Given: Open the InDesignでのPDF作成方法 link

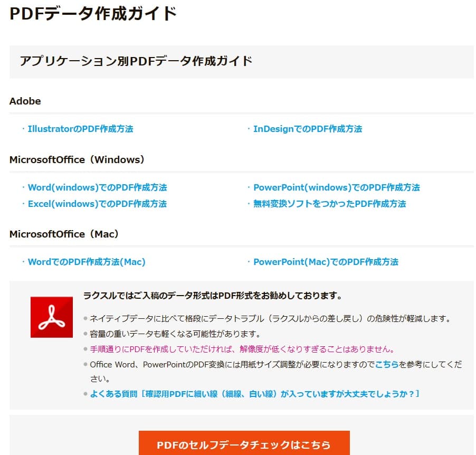Looking at the screenshot, I should tap(307, 129).
